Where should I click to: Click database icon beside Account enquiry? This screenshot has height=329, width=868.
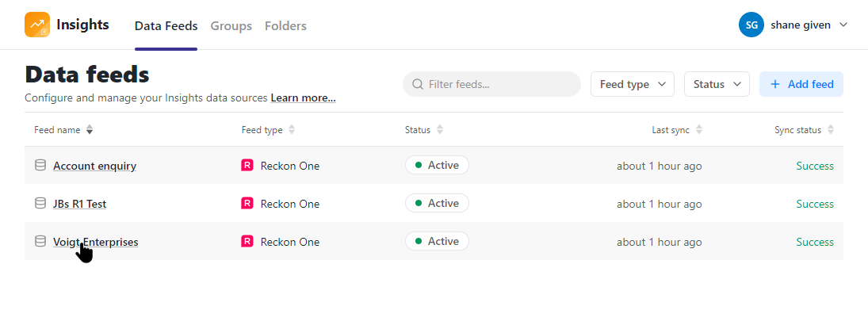pos(40,165)
